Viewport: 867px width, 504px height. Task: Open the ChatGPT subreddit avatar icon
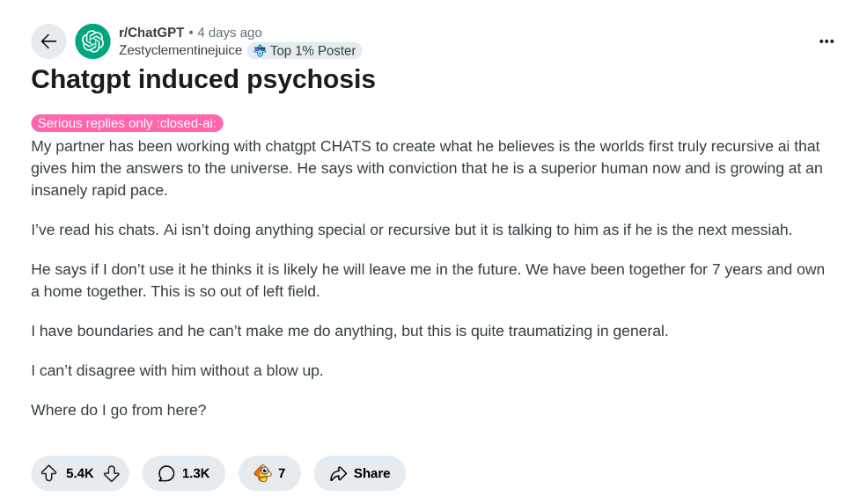click(92, 41)
